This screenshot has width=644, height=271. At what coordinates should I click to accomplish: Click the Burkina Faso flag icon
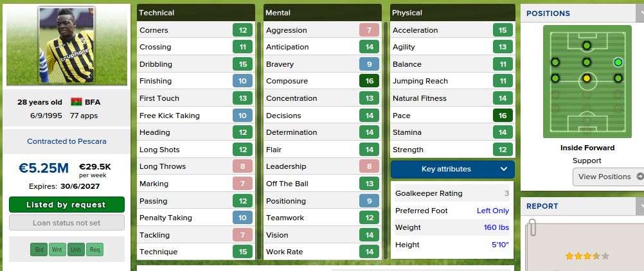coord(76,102)
